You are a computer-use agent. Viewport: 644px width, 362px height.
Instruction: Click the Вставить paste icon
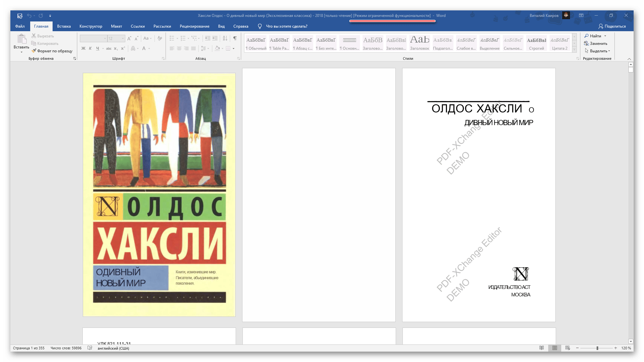coord(21,39)
